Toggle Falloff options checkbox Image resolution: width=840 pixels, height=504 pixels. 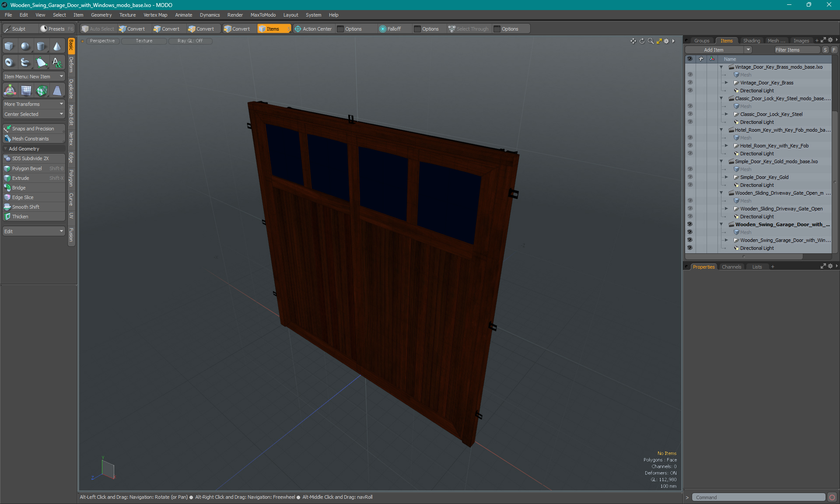point(417,29)
